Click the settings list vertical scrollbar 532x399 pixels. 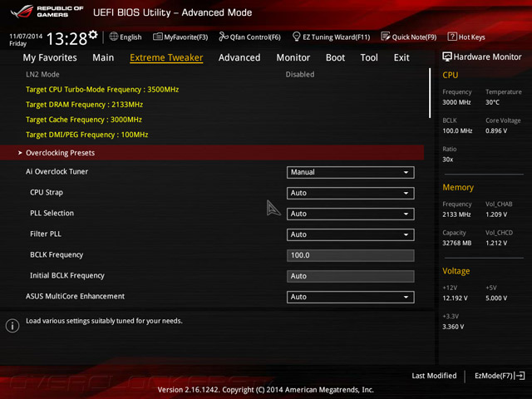pos(430,93)
